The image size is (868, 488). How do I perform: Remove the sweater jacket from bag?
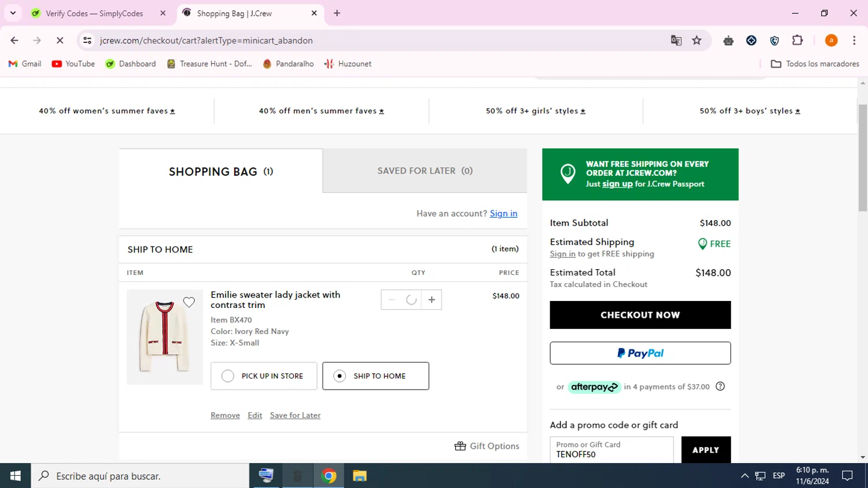pyautogui.click(x=225, y=416)
